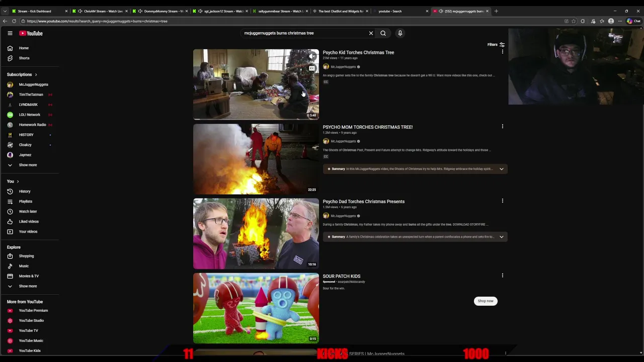Open title Psycho Kid Torches Christmas Tree
Image resolution: width=644 pixels, height=362 pixels.
point(358,52)
